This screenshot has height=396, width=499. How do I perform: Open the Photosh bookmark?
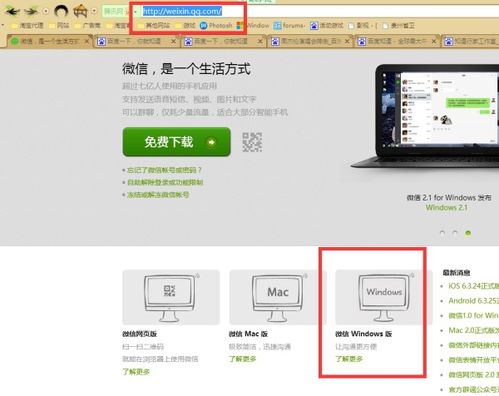(216, 25)
